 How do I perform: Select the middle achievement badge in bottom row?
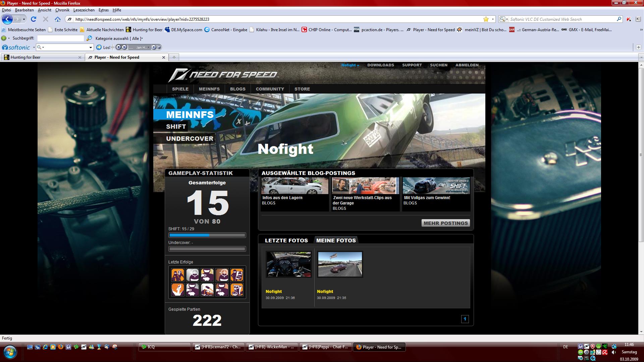207,290
